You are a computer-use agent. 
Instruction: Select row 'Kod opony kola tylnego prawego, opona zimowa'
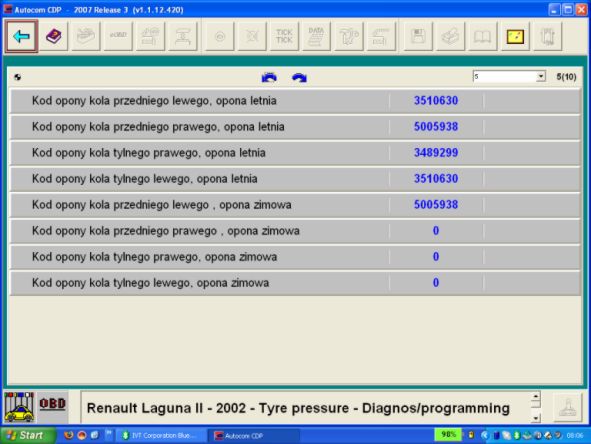(295, 257)
